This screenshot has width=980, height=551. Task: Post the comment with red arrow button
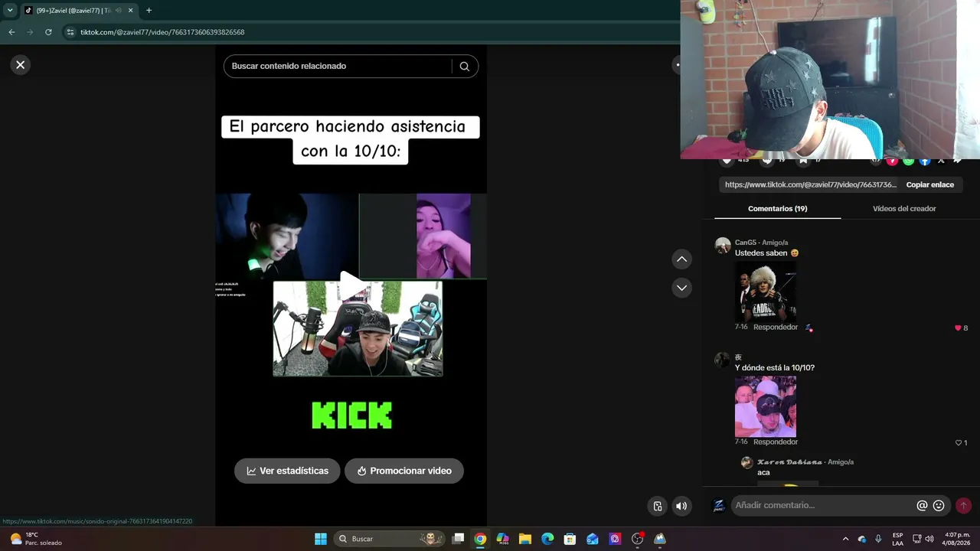point(963,506)
